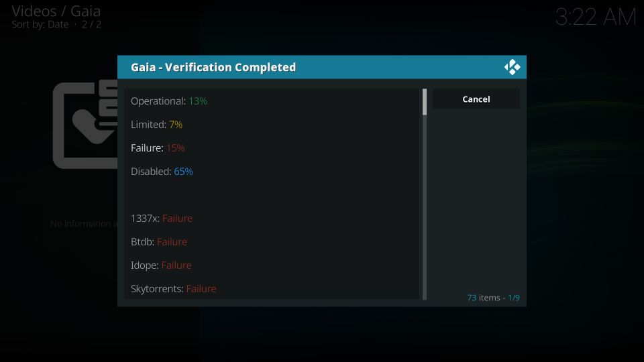Click the "Gaia - Verification Completed" title
The height and width of the screenshot is (362, 644).
tap(213, 67)
